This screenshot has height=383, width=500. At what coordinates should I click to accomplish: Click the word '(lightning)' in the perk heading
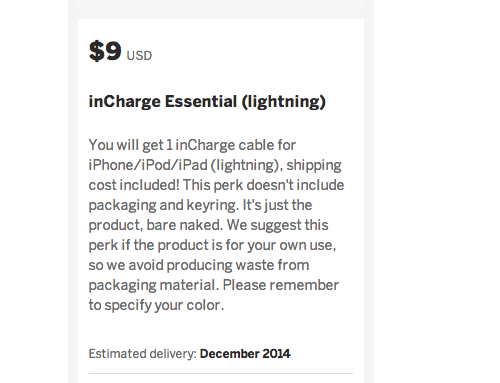(284, 102)
